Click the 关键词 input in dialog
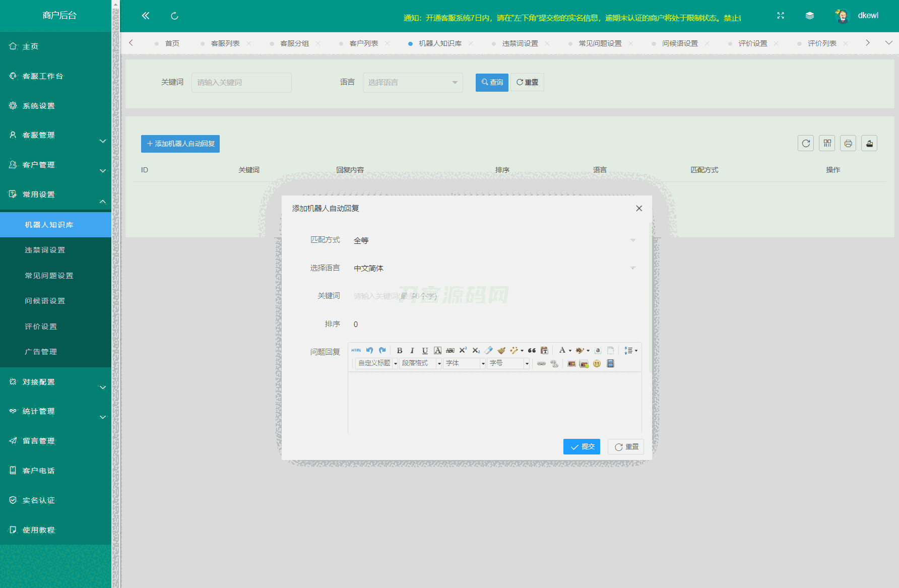 (494, 296)
